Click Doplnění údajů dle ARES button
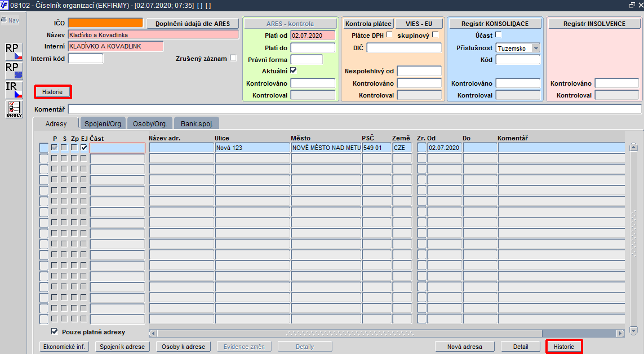Image resolution: width=644 pixels, height=354 pixels. 193,24
